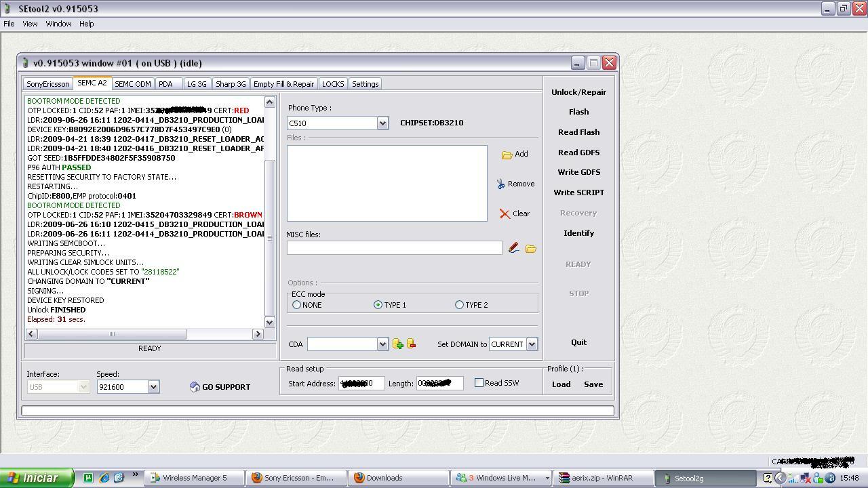This screenshot has width=868, height=488.
Task: Switch to the SonyEricsson tab
Action: coord(47,84)
